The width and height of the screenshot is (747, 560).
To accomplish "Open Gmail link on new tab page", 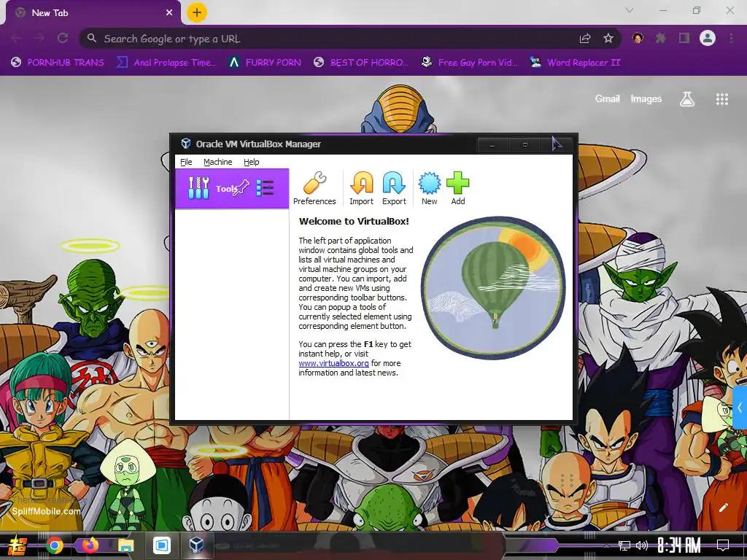I will pos(608,98).
